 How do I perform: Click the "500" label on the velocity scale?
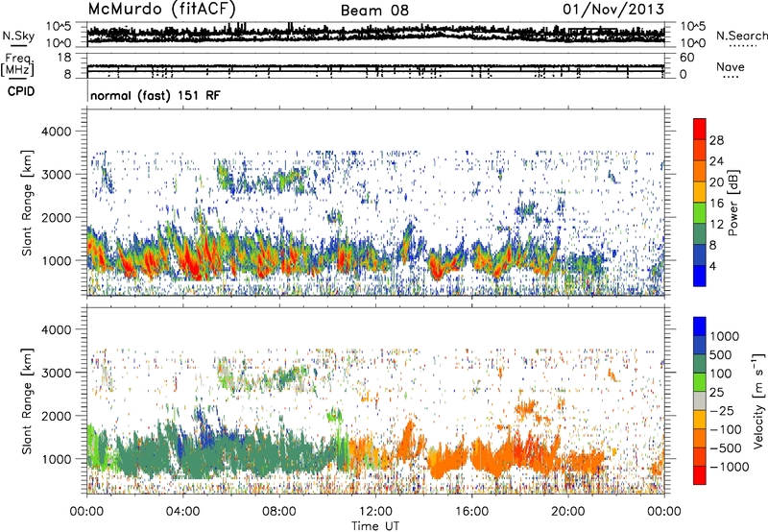tap(721, 355)
